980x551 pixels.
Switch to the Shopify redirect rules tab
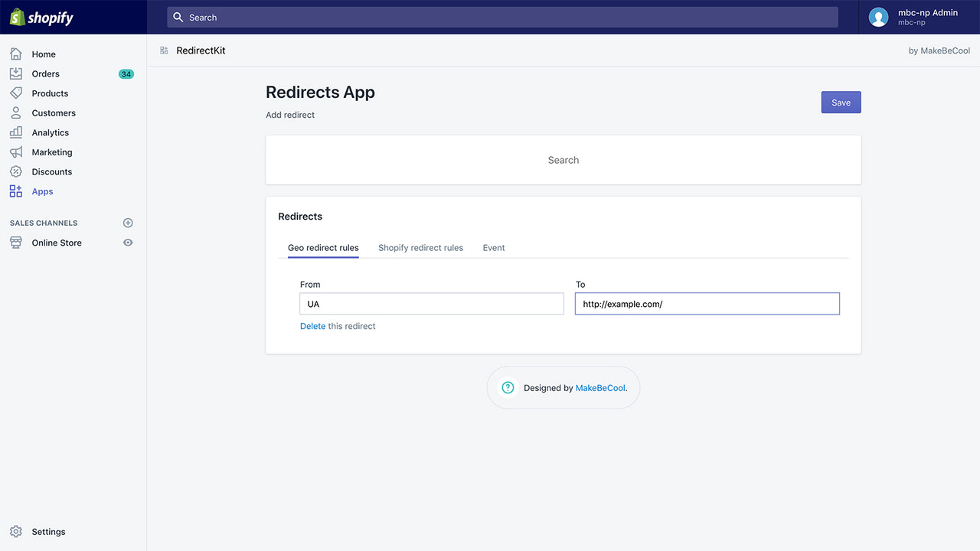point(420,247)
